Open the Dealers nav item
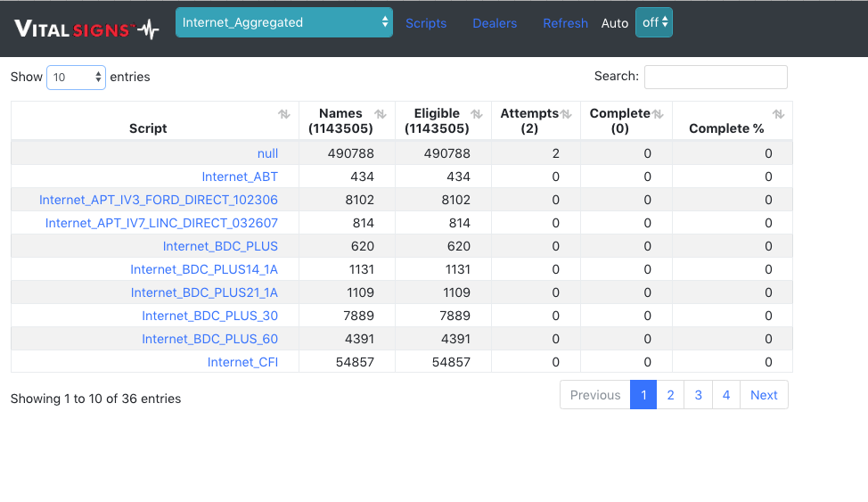Image resolution: width=868 pixels, height=502 pixels. (495, 23)
